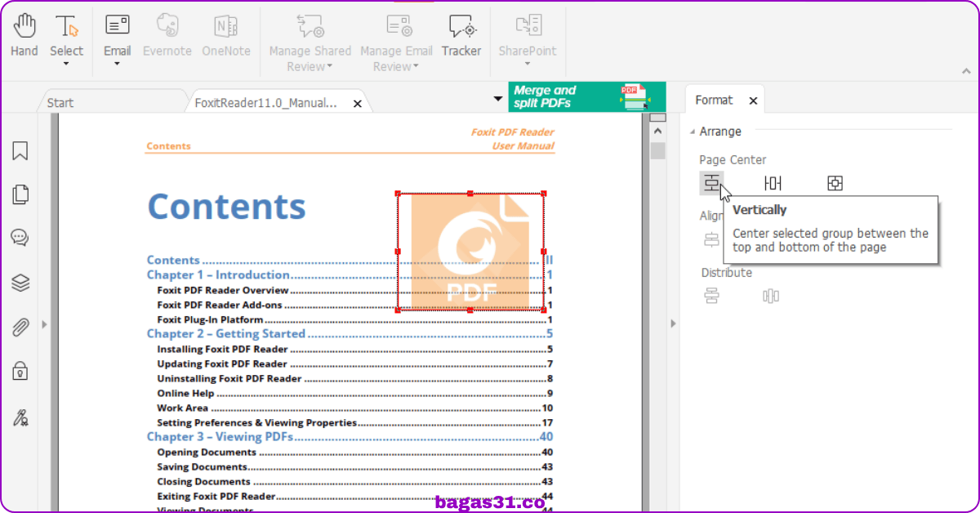Click the Email toolbar icon
Screen dimensions: 980x513
pos(118,26)
